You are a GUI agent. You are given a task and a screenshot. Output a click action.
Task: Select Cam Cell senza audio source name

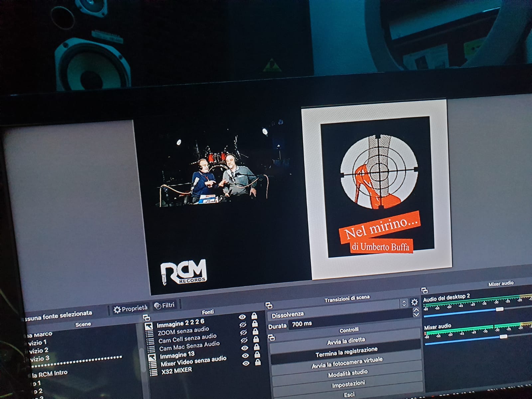(x=187, y=338)
